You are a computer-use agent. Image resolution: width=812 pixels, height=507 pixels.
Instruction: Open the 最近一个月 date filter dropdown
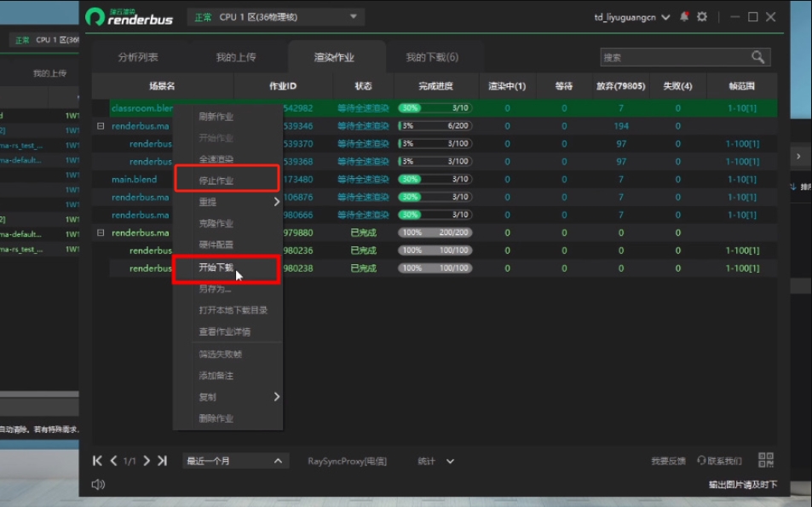click(x=234, y=460)
